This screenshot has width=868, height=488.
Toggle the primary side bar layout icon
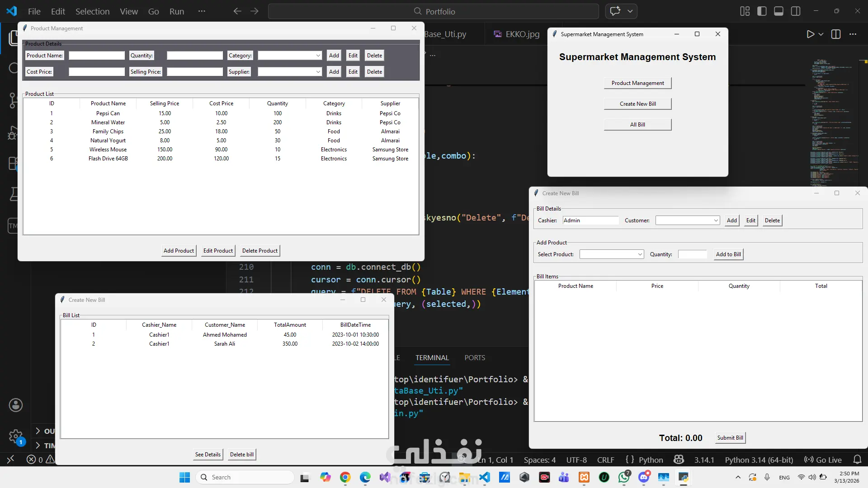click(x=762, y=11)
